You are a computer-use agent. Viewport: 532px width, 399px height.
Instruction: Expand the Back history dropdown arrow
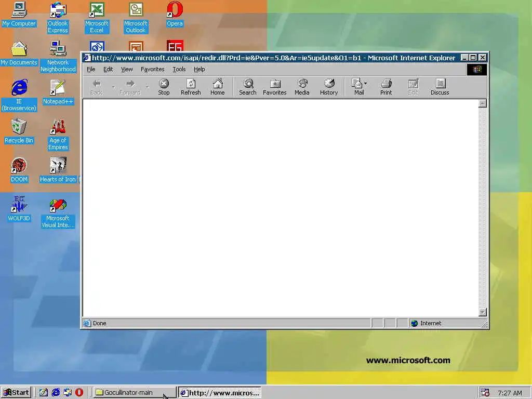114,87
